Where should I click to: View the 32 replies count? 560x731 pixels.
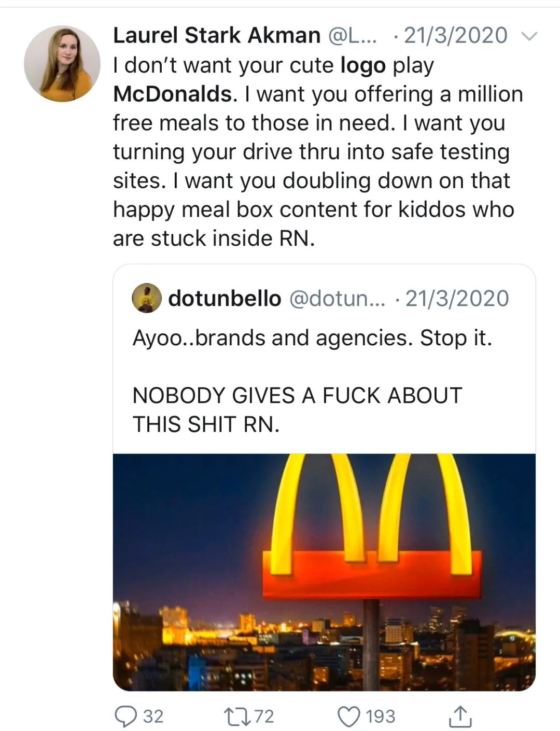coord(153,716)
